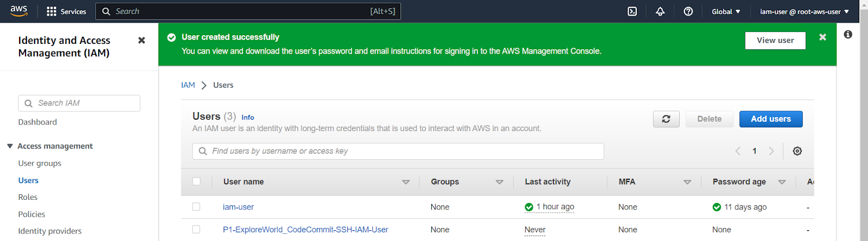Click the magnifier in top search bar
Screen dimensions: 868x241
tap(106, 11)
